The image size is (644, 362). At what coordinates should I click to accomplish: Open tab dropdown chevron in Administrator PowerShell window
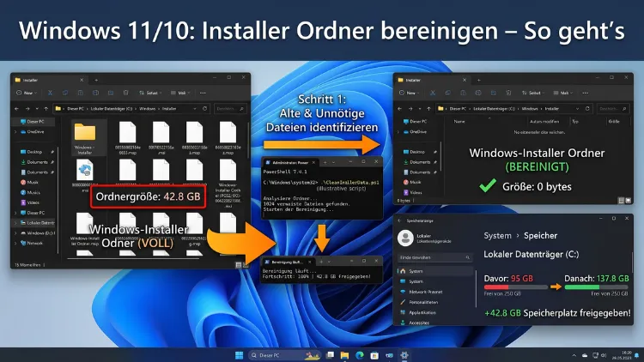pyautogui.click(x=333, y=162)
